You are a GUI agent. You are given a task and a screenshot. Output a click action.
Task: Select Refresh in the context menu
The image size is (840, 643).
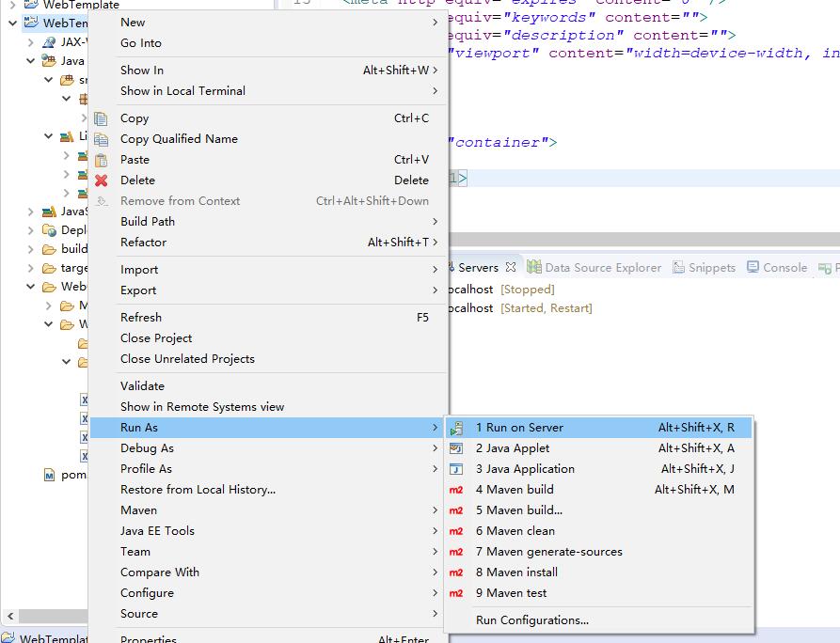(x=141, y=318)
